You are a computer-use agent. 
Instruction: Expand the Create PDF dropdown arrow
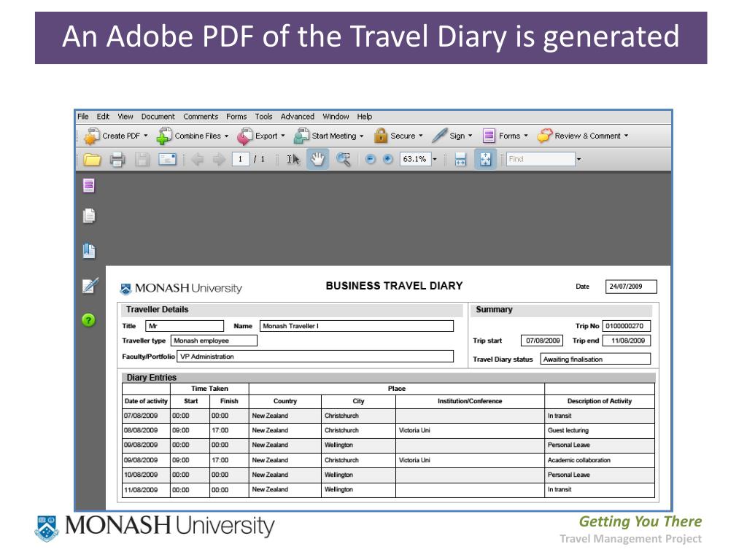point(146,136)
